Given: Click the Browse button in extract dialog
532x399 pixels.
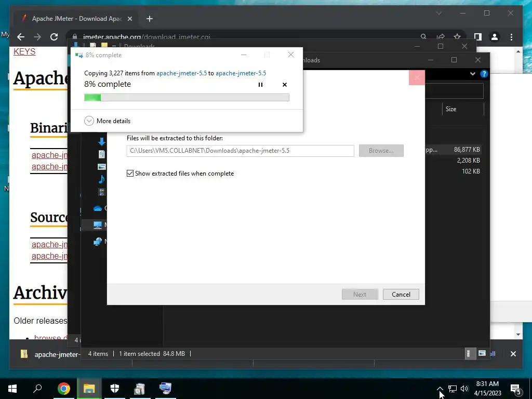Looking at the screenshot, I should [x=381, y=151].
